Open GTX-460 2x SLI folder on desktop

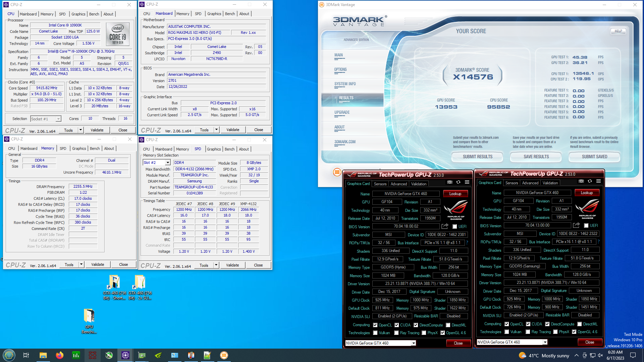pyautogui.click(x=140, y=287)
